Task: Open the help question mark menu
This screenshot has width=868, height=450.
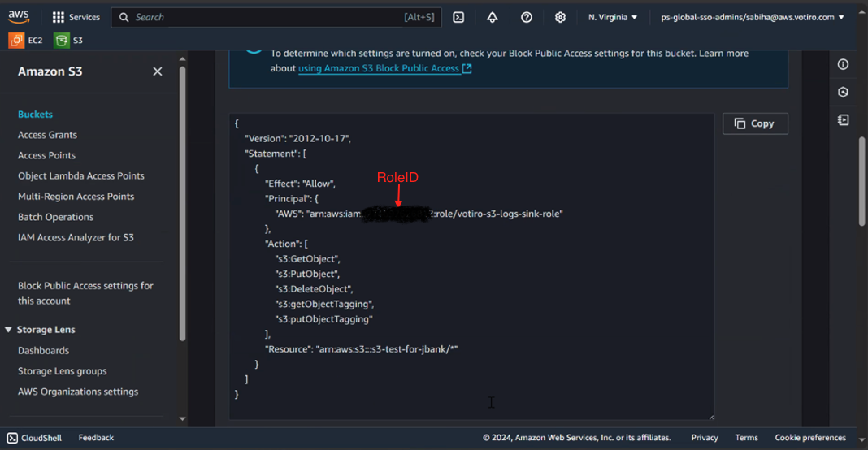Action: tap(527, 17)
